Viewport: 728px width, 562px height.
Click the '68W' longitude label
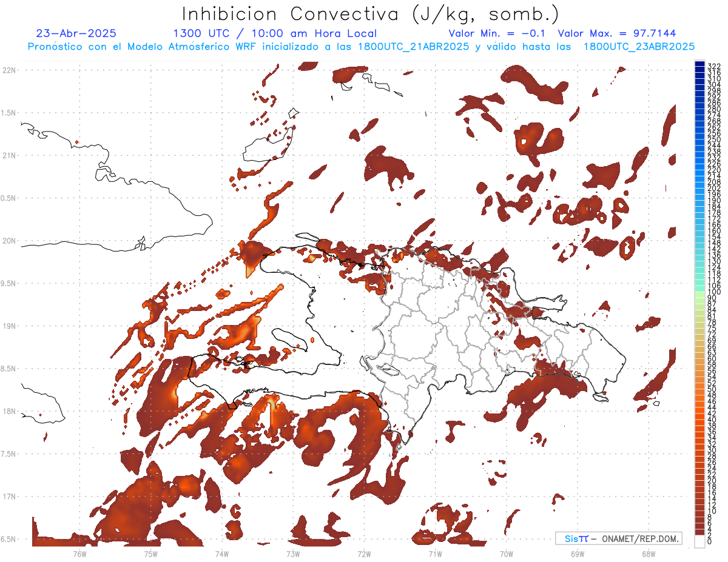point(648,554)
